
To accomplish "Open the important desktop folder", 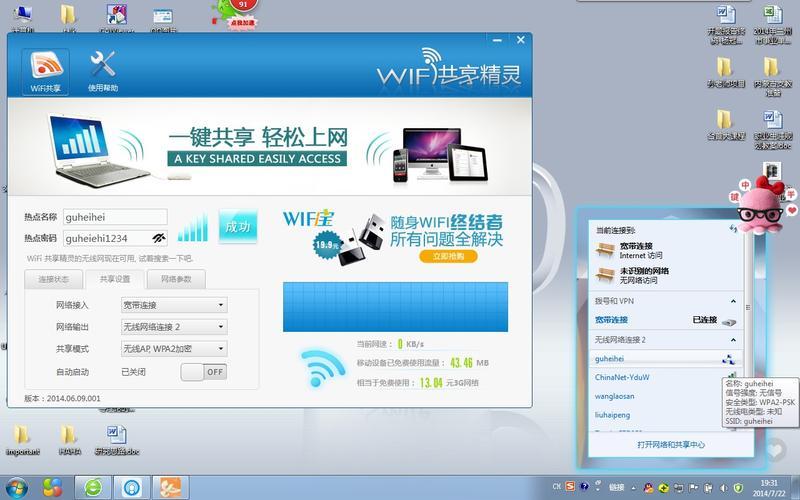I will [22, 440].
